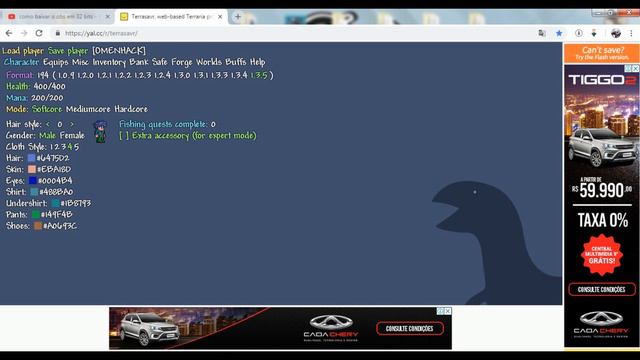This screenshot has height=360, width=640.
Task: Open the Skin color swatch
Action: tap(32, 169)
